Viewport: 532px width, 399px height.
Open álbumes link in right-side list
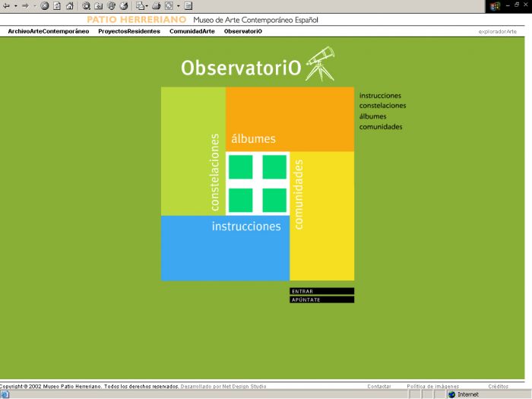click(x=372, y=116)
